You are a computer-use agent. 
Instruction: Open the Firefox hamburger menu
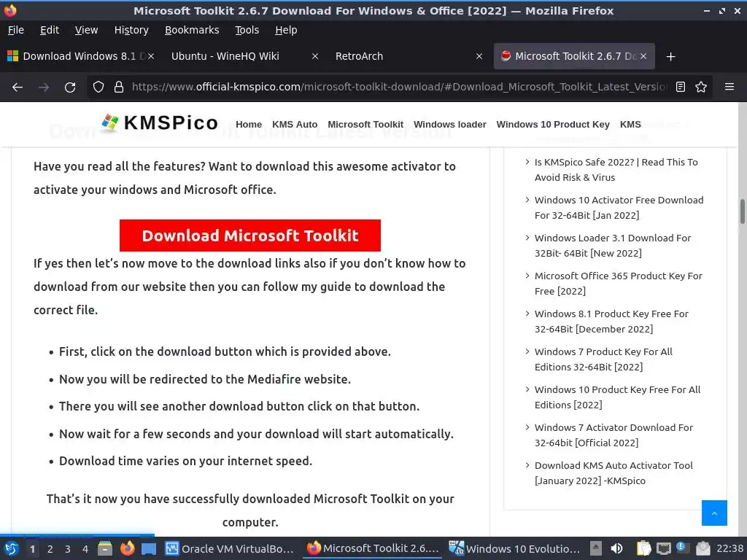(729, 87)
